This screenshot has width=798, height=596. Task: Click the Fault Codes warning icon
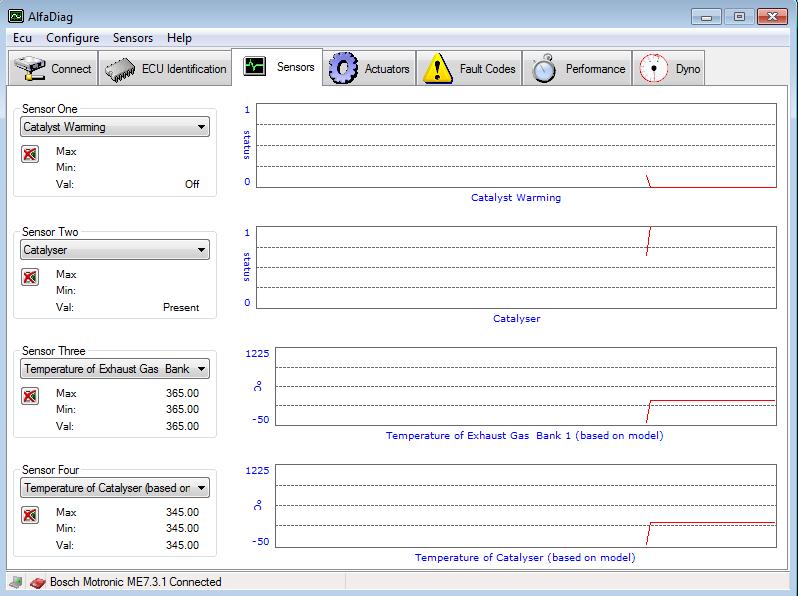coord(438,69)
